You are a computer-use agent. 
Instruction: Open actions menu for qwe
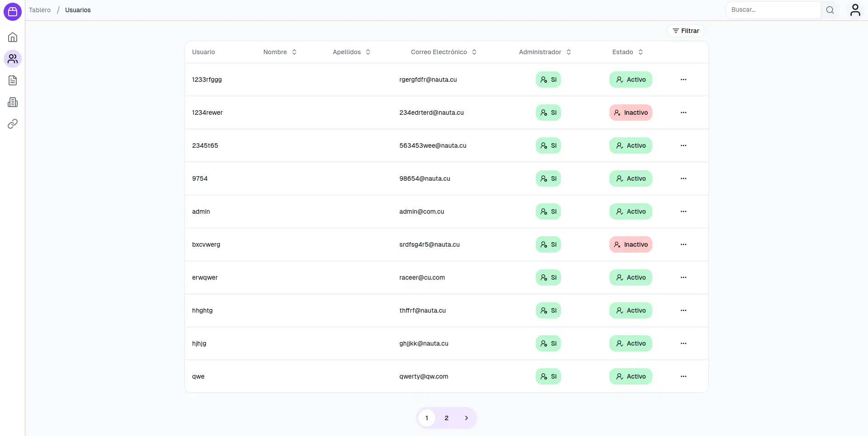coord(684,376)
